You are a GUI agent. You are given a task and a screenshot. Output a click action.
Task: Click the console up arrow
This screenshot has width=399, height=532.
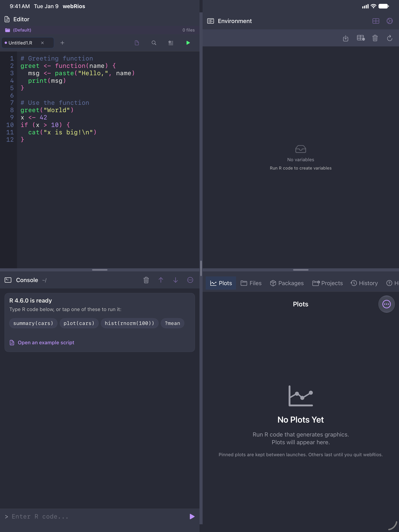tap(161, 280)
